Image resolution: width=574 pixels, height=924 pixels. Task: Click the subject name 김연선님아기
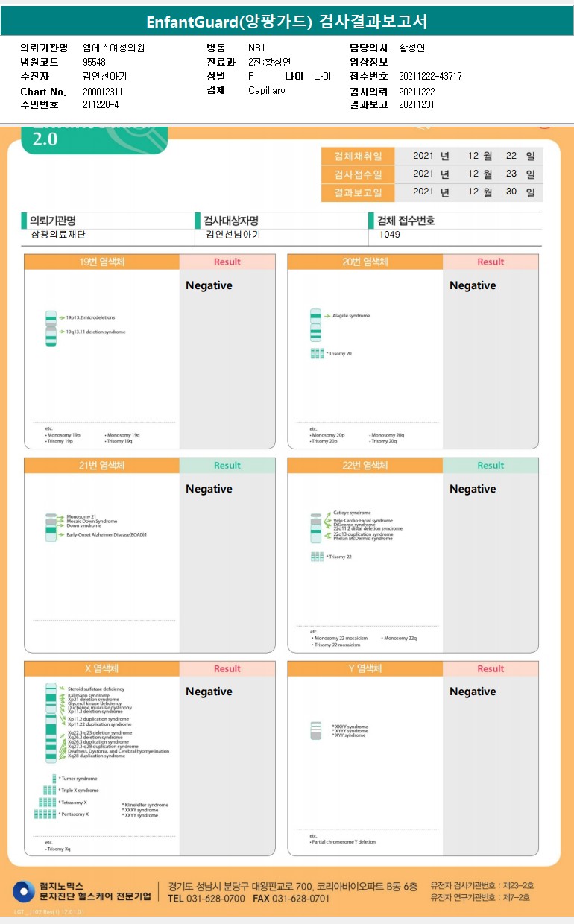(233, 235)
